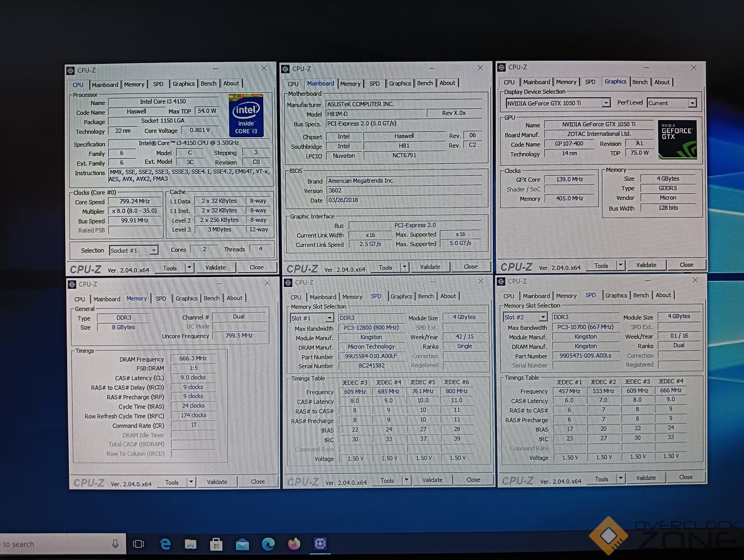Open Perf Level Current dropdown
Viewport: 744px width, 560px height.
point(693,103)
